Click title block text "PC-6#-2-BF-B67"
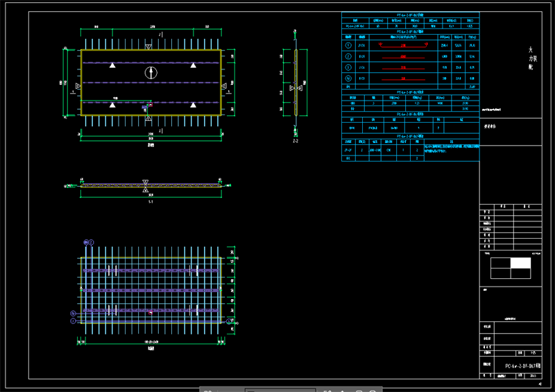The height and width of the screenshot is (392, 555). (523, 366)
